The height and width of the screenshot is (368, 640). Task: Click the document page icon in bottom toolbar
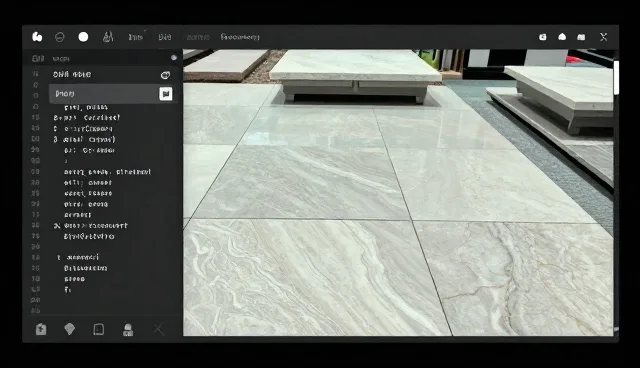click(98, 329)
